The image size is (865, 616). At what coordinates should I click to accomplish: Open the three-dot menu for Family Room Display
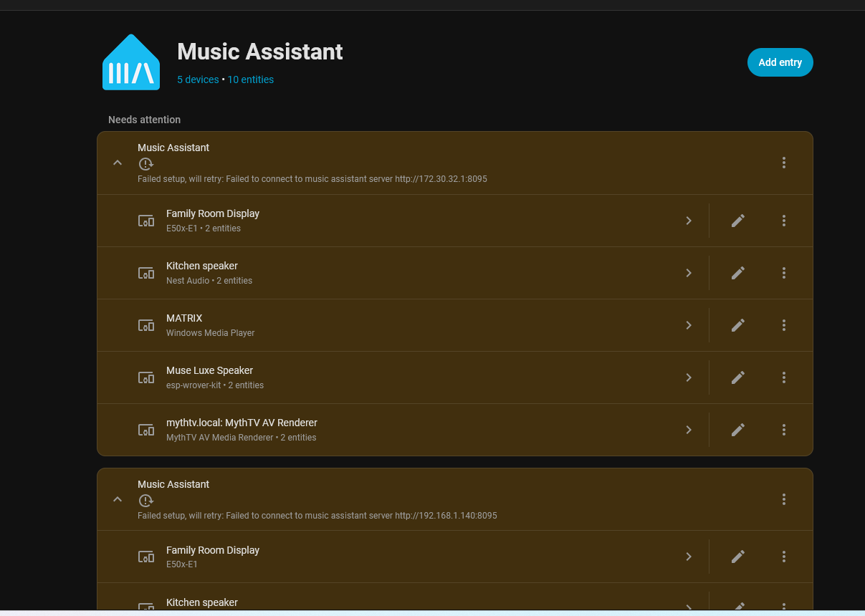pos(783,221)
